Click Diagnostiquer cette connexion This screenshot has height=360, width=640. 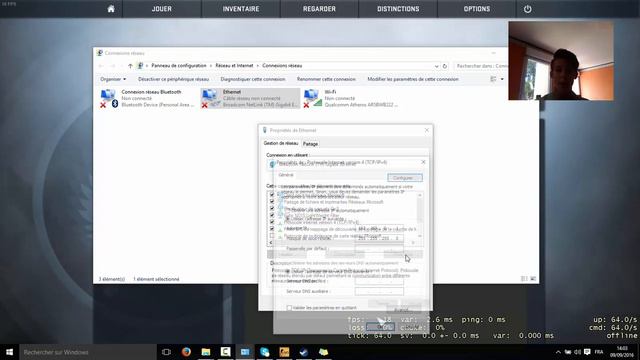coord(253,79)
